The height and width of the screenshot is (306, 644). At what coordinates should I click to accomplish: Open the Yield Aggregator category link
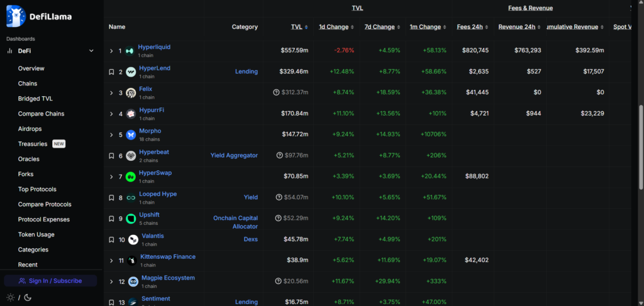(x=234, y=155)
